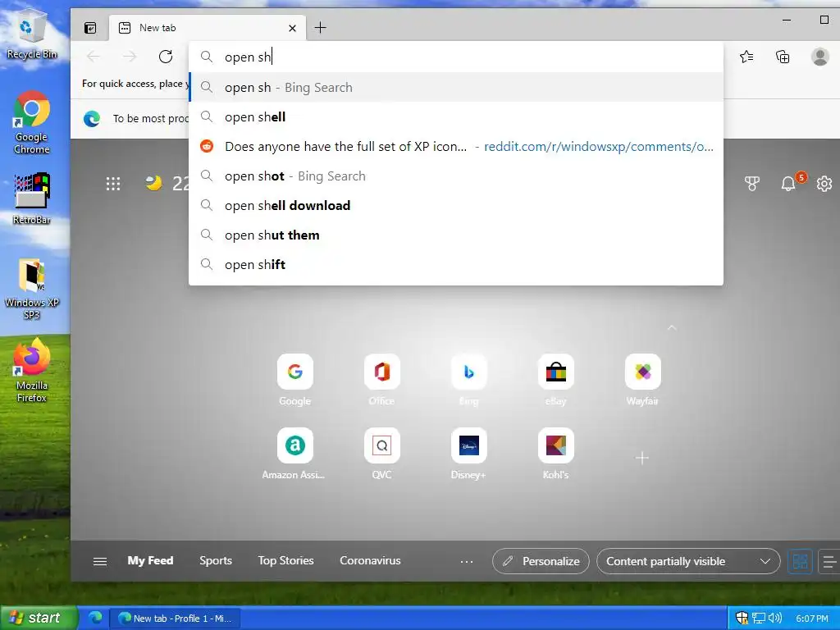This screenshot has height=630, width=840.
Task: Show more feed categories via ellipsis
Action: 467,561
